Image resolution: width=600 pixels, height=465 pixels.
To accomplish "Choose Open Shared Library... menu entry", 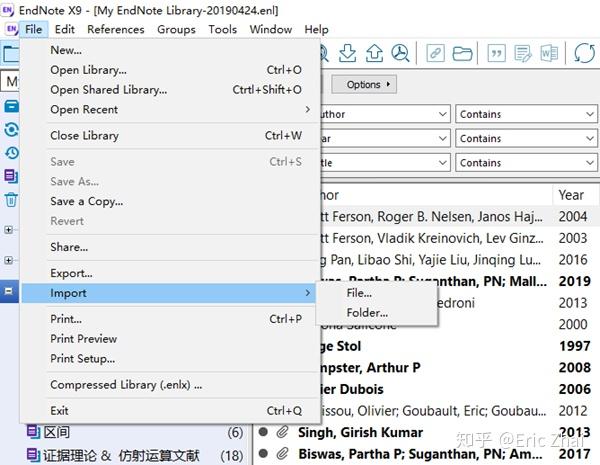I will coord(170,90).
